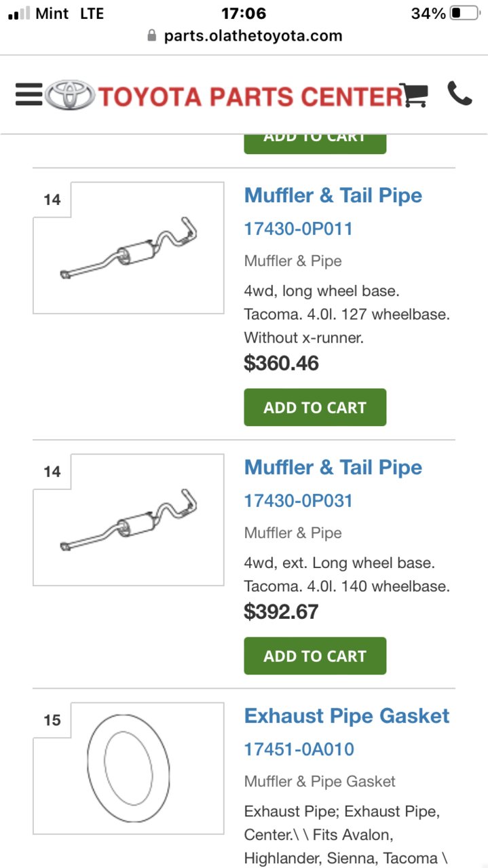
Task: View exhaust pipe gasket diagram image
Action: pos(128,768)
